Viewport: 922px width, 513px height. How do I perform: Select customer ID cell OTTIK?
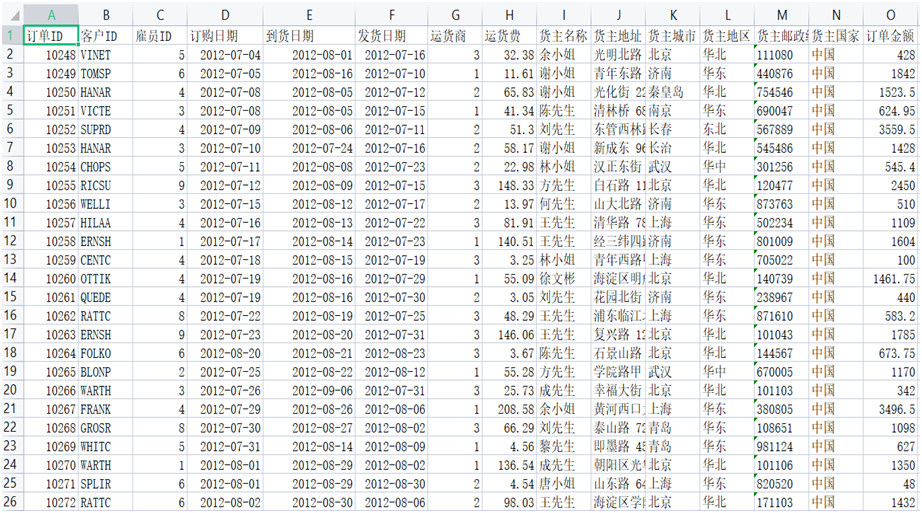[105, 278]
